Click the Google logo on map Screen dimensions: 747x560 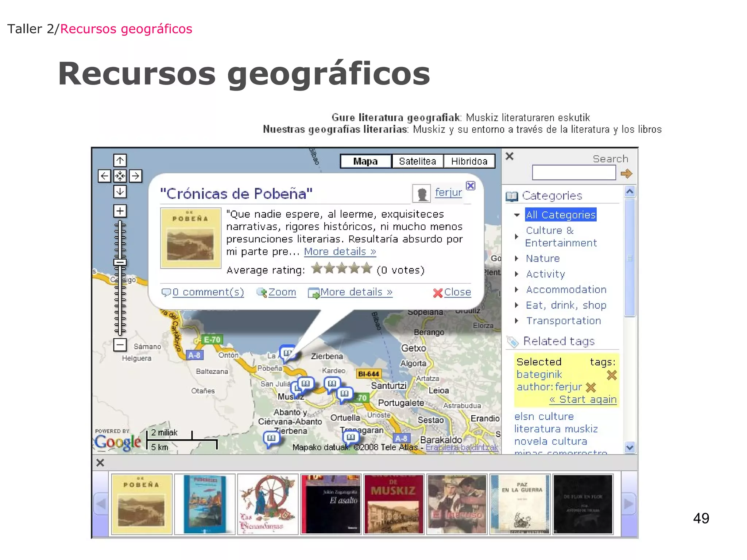[117, 442]
